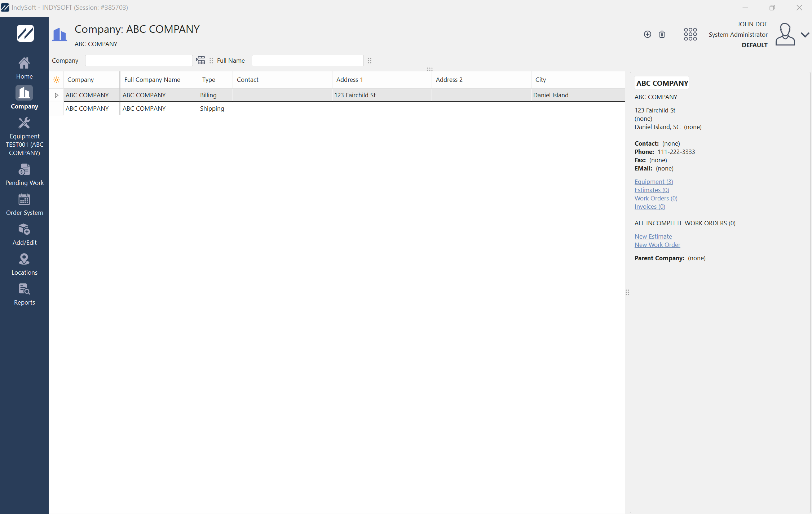Open Pending Work in the sidebar
The image size is (812, 514).
(24, 174)
